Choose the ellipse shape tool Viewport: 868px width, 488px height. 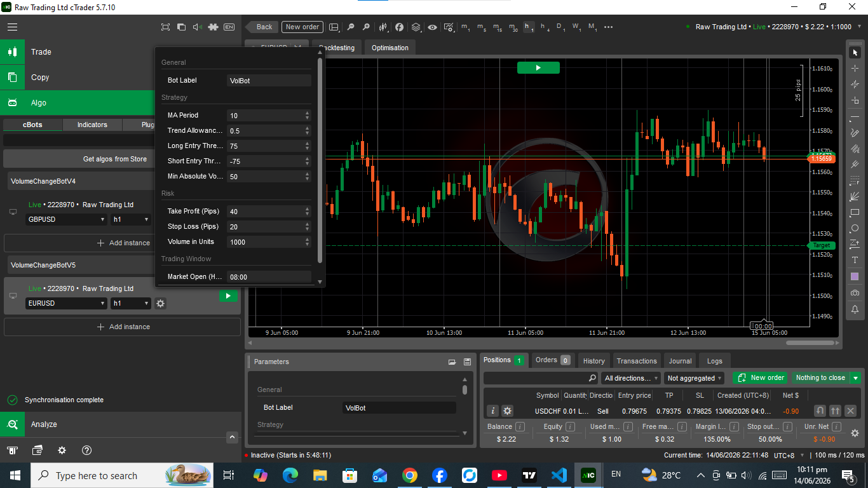click(855, 228)
